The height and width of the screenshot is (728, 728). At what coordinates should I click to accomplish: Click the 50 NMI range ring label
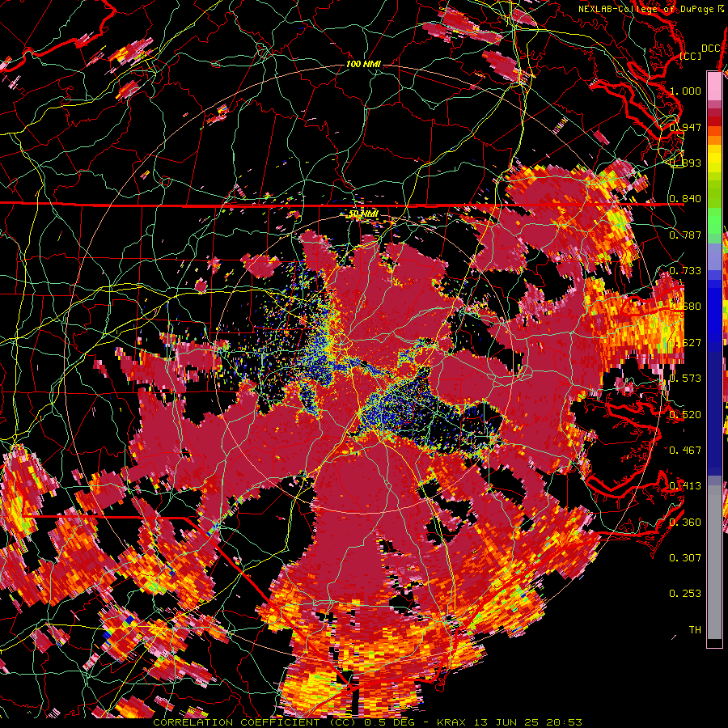pyautogui.click(x=363, y=214)
